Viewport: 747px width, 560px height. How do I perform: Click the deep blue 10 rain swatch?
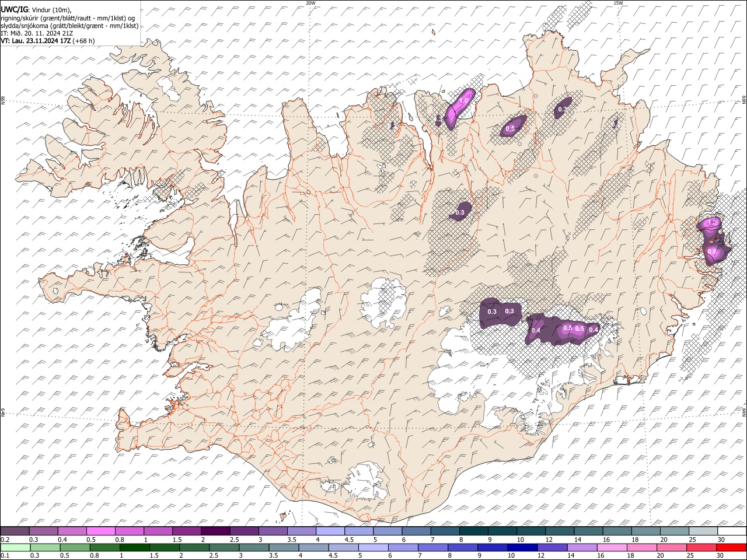pos(522,547)
